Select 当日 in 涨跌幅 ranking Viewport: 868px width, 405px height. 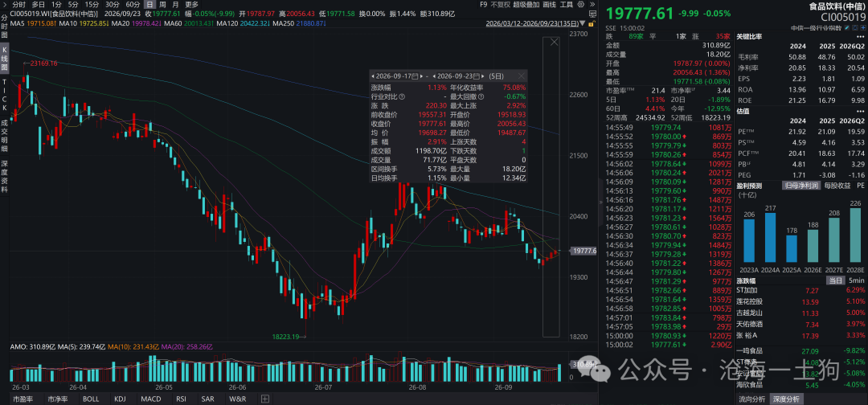tap(834, 280)
